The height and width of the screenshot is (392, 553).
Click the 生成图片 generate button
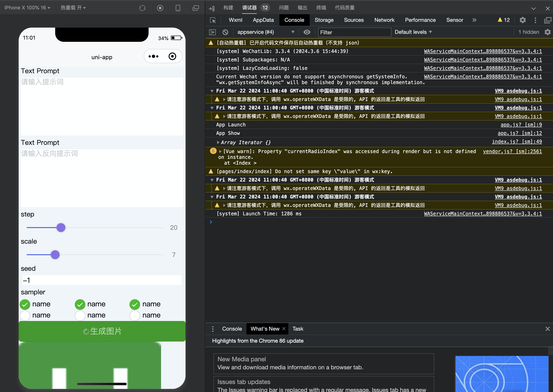pyautogui.click(x=102, y=331)
